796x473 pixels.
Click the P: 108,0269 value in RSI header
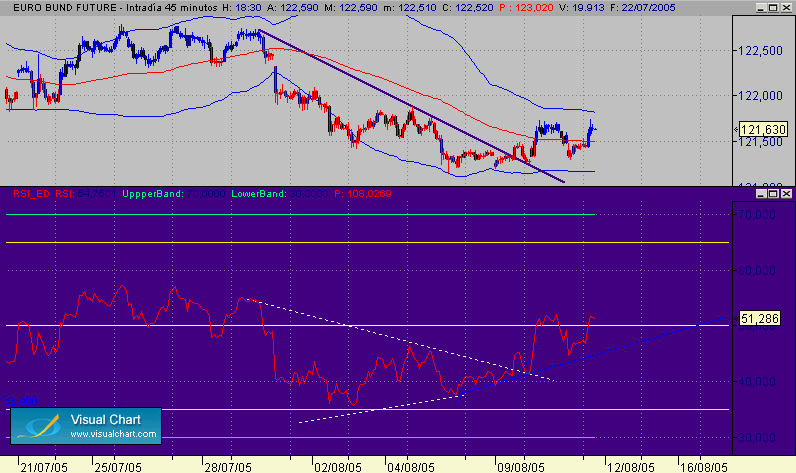[363, 193]
